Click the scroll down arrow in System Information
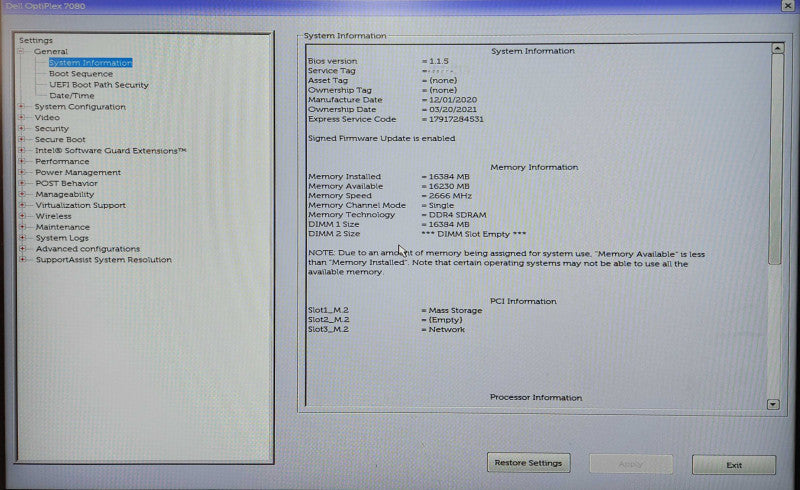Screen dimensions: 800x490 coord(773,404)
